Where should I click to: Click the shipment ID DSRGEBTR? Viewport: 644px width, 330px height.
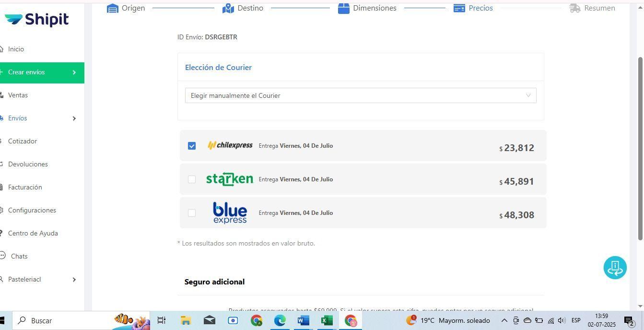pyautogui.click(x=221, y=37)
